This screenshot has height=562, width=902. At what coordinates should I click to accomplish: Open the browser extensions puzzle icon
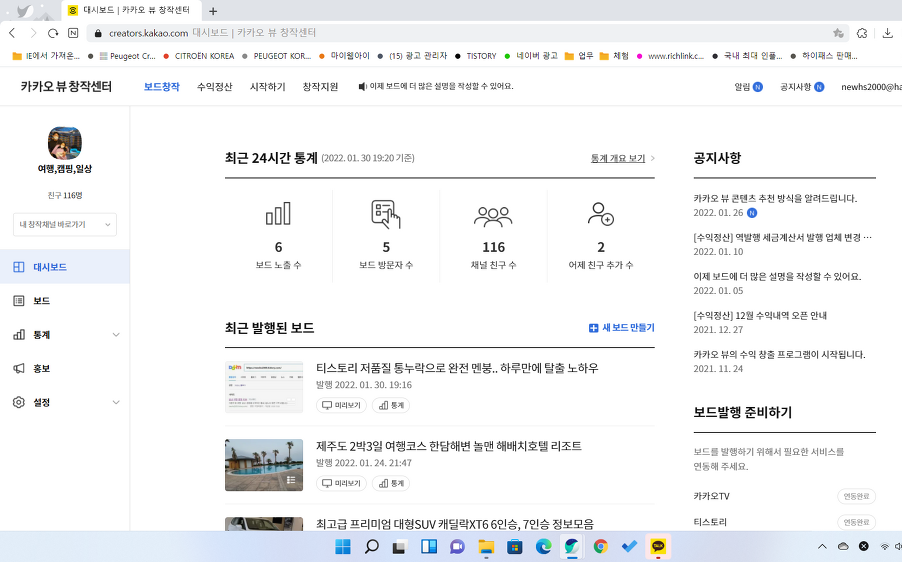click(862, 33)
